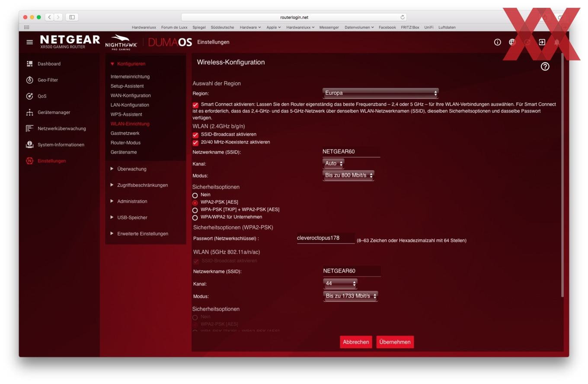
Task: Open the help question mark icon
Action: point(545,67)
